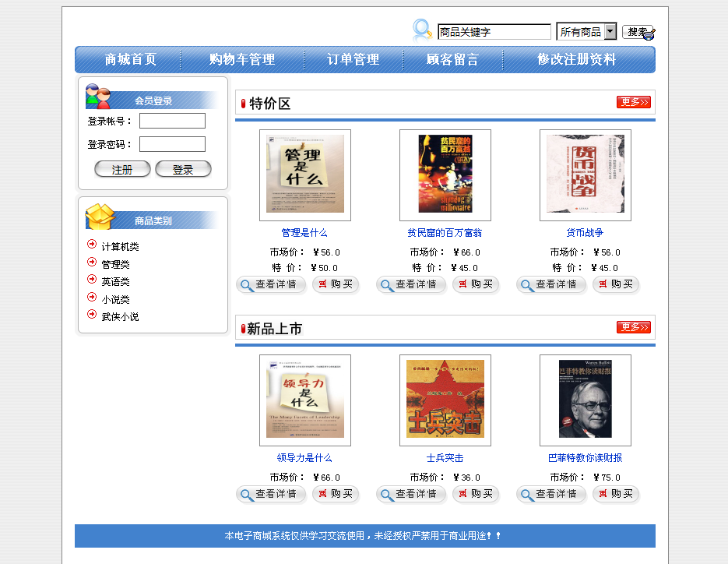Click the 士兵突击 book cover thumbnail
Image resolution: width=728 pixels, height=564 pixels.
point(445,400)
